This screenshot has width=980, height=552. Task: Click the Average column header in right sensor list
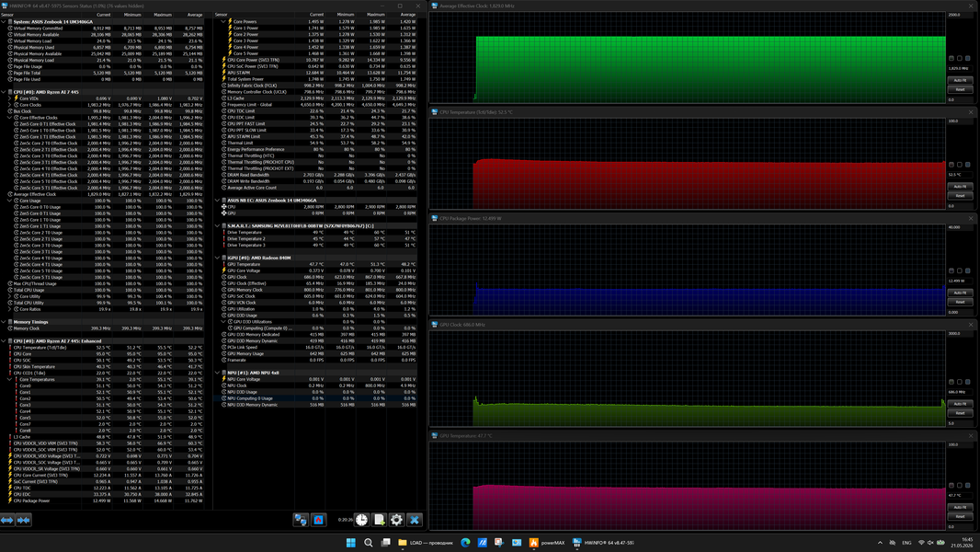pyautogui.click(x=402, y=15)
